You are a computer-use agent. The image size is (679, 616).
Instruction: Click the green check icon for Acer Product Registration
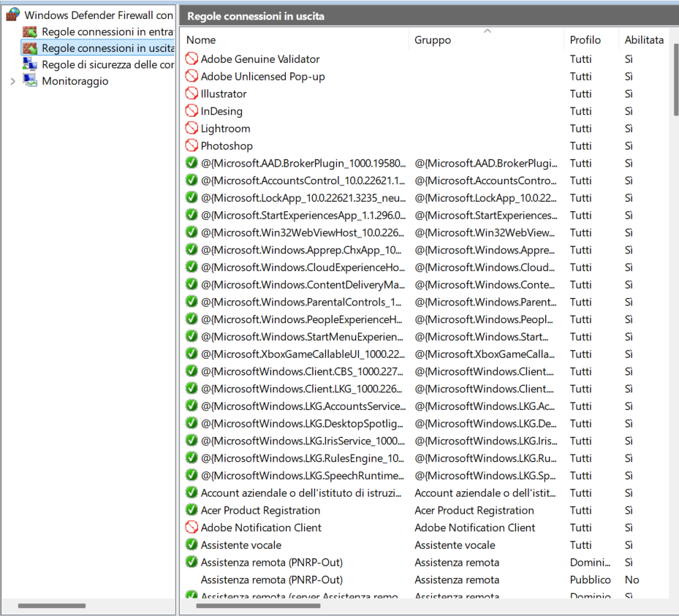pyautogui.click(x=191, y=510)
